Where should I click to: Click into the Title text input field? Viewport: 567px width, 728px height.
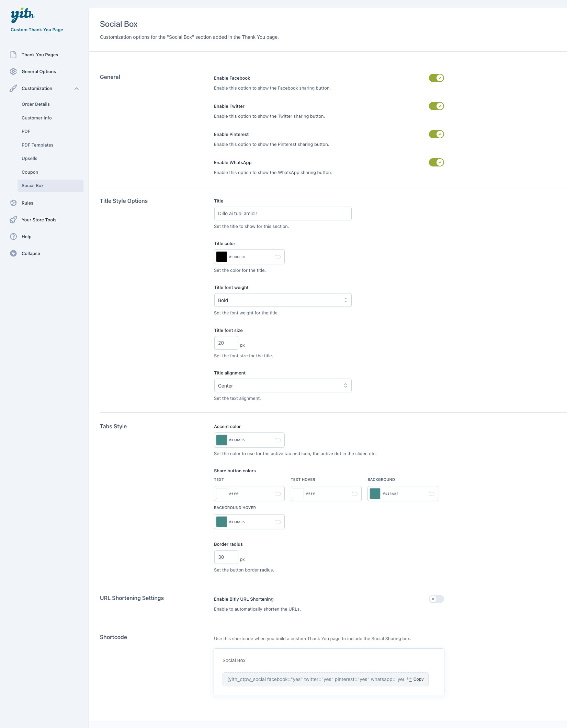tap(282, 213)
